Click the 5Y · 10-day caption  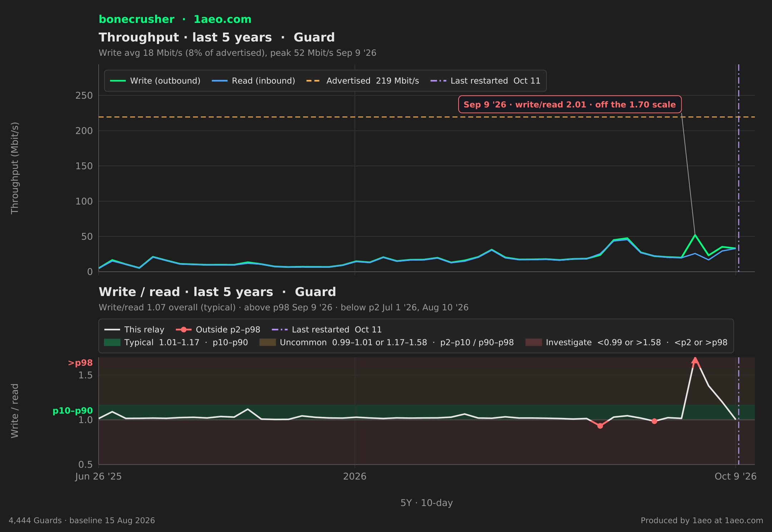pos(427,503)
